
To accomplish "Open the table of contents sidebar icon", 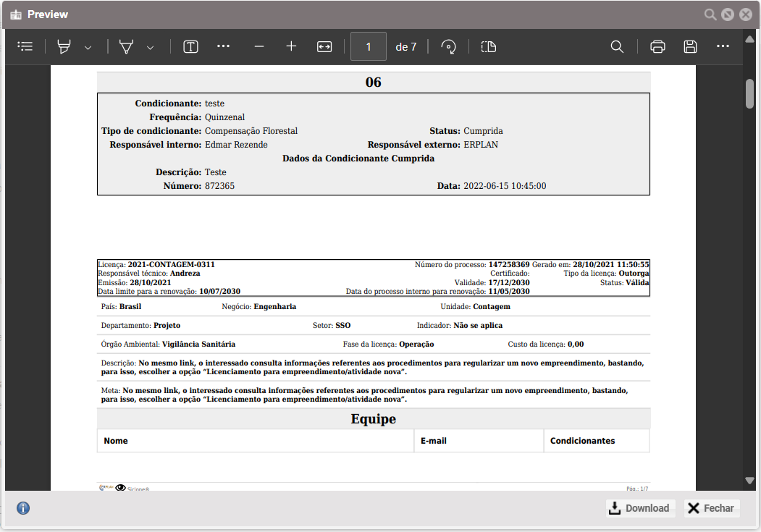I will pyautogui.click(x=25, y=46).
